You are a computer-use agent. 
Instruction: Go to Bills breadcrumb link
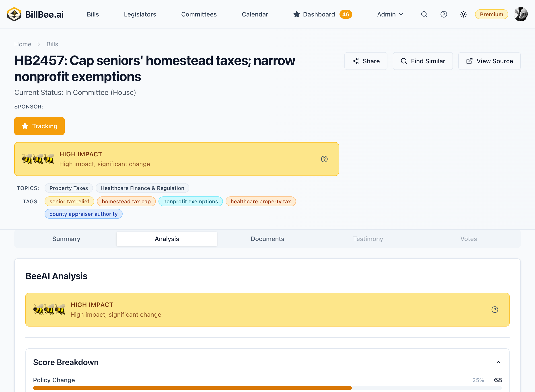coord(52,44)
